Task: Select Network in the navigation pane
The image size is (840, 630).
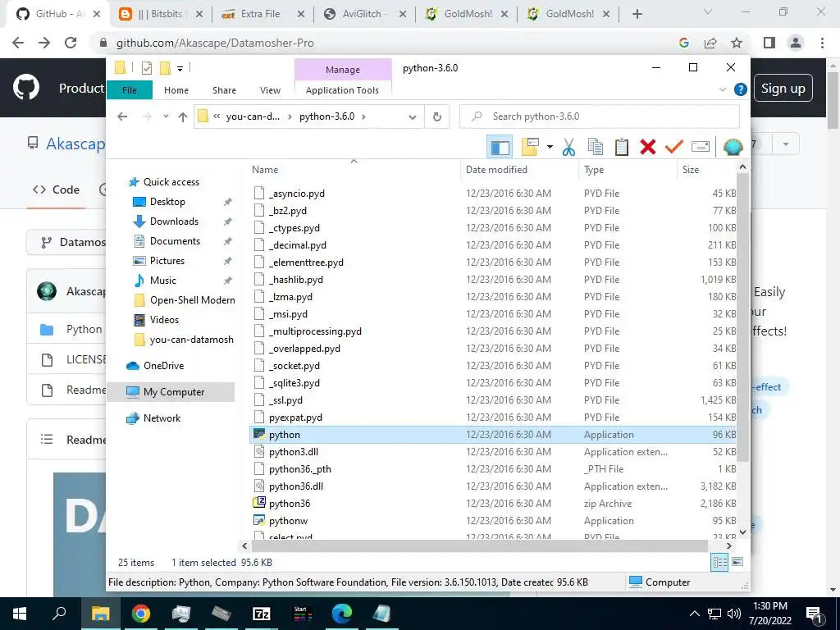Action: pos(162,418)
